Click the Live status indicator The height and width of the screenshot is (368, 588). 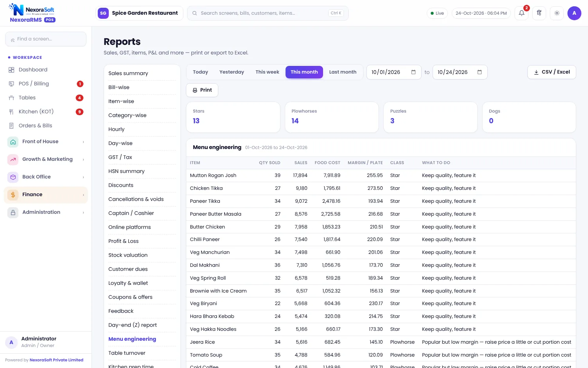tap(437, 13)
